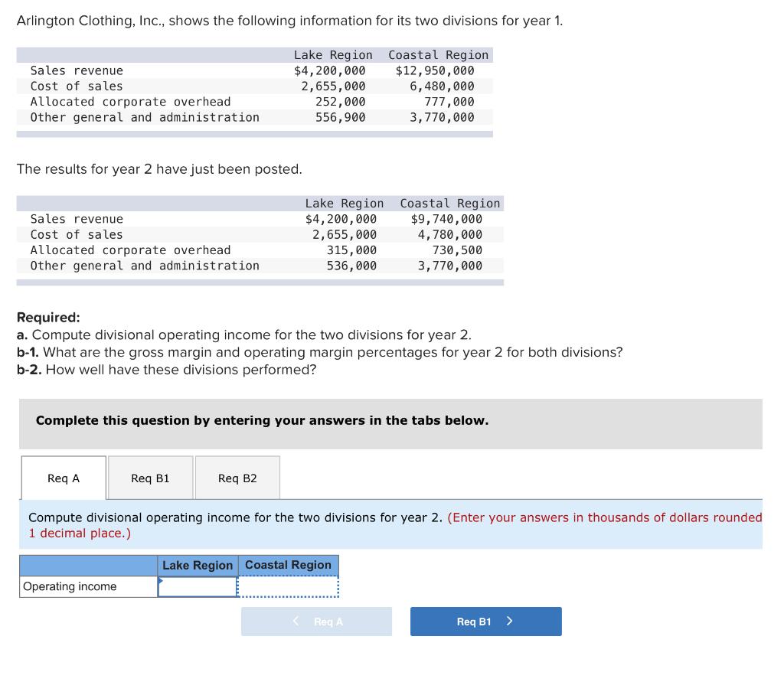Click the greyed-out Req A back button
This screenshot has height=682, width=784.
316,622
